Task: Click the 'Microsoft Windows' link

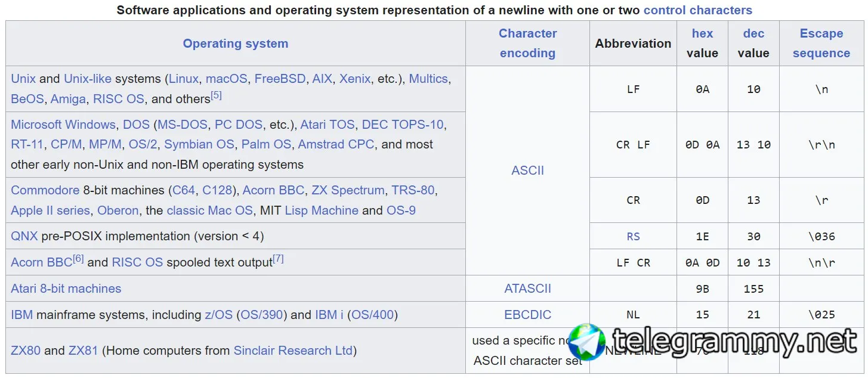Action: point(63,125)
